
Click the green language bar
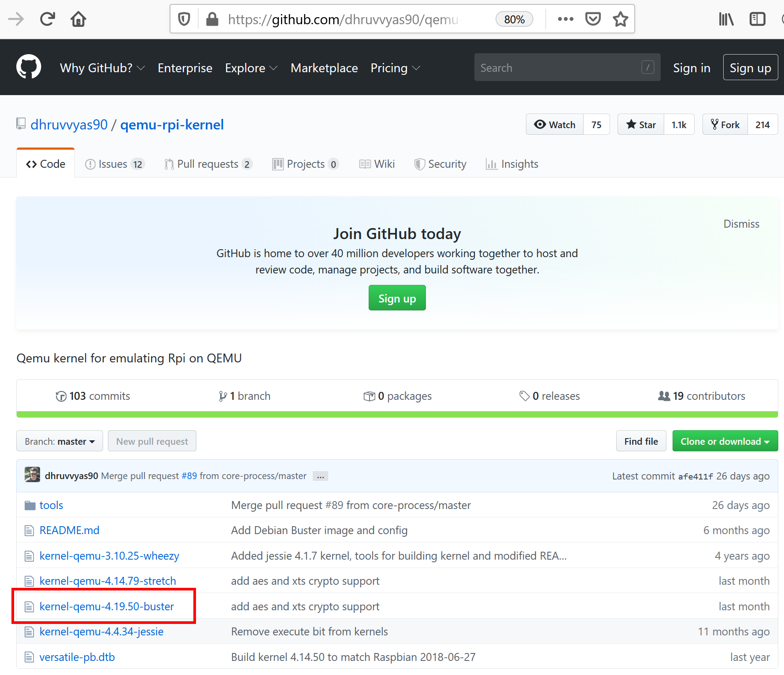tap(397, 414)
